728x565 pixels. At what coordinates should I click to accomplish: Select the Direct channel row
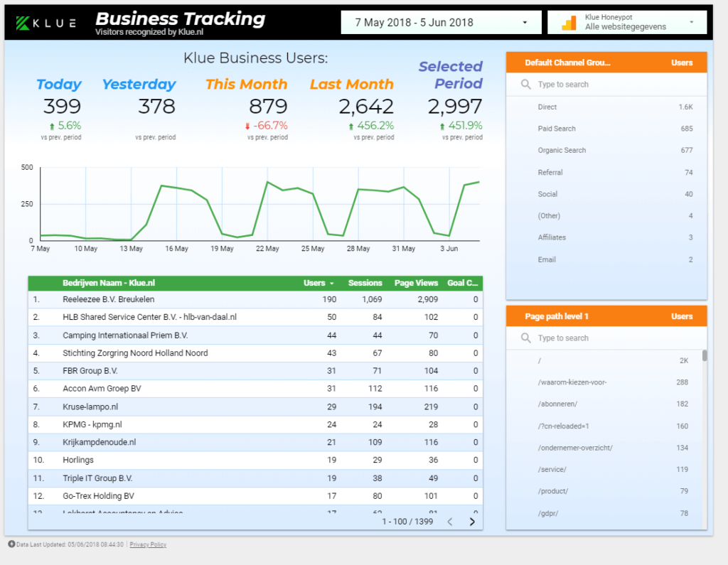(x=606, y=107)
